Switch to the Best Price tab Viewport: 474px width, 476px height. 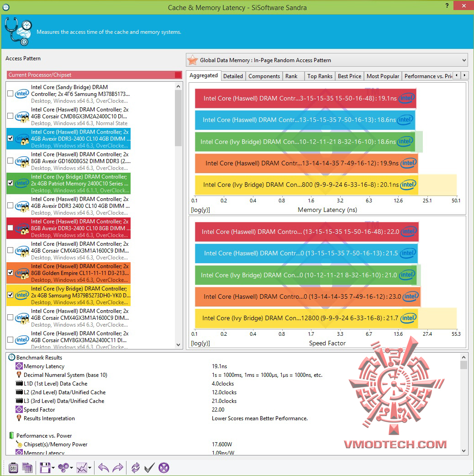pyautogui.click(x=350, y=76)
